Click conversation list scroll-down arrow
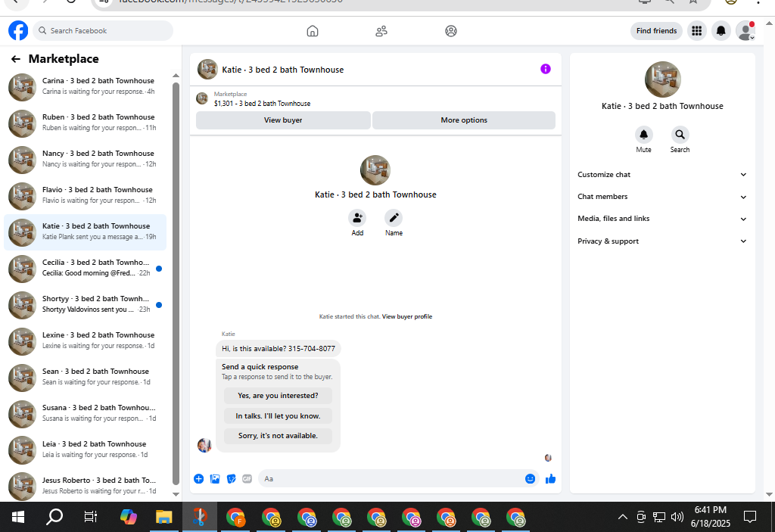775x532 pixels. (176, 494)
